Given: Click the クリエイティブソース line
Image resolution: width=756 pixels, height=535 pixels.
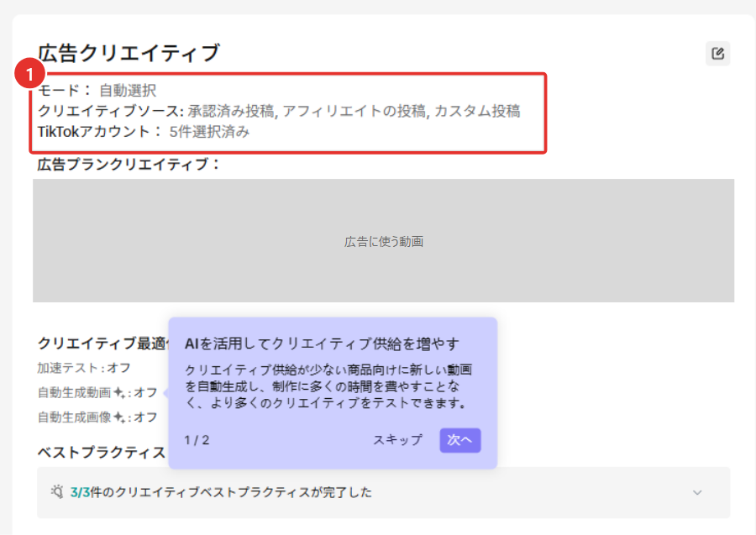Looking at the screenshot, I should (x=279, y=112).
